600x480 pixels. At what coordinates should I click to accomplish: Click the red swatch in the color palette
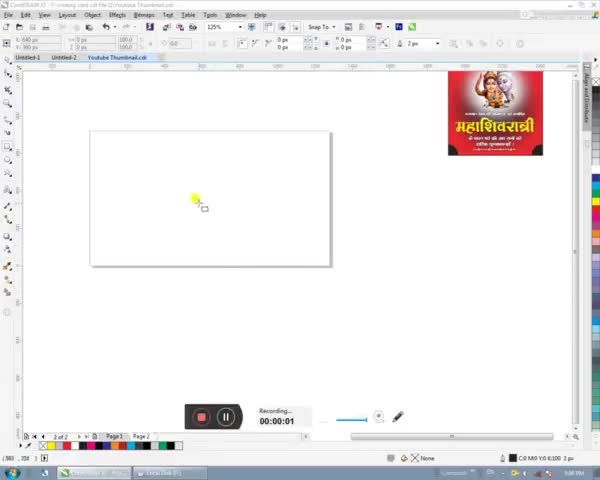[68, 446]
